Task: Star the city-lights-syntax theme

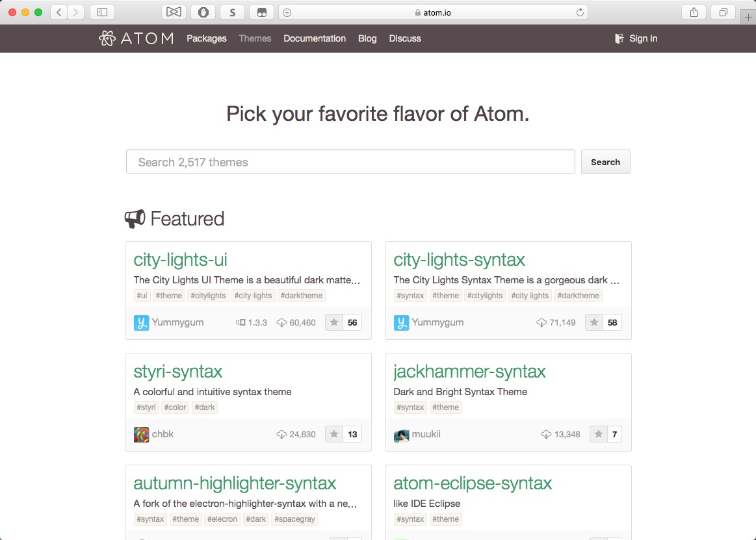Action: click(594, 322)
